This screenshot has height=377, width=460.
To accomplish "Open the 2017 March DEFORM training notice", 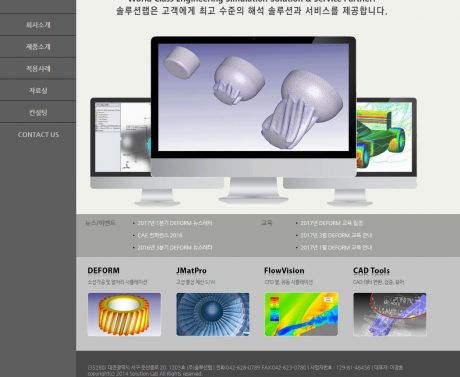I will 336,235.
